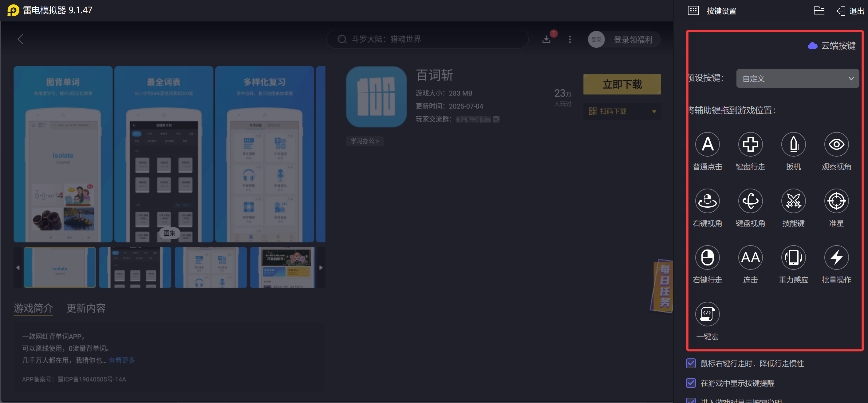Open the 预设按键 自定义 dropdown
868x403 pixels.
797,78
